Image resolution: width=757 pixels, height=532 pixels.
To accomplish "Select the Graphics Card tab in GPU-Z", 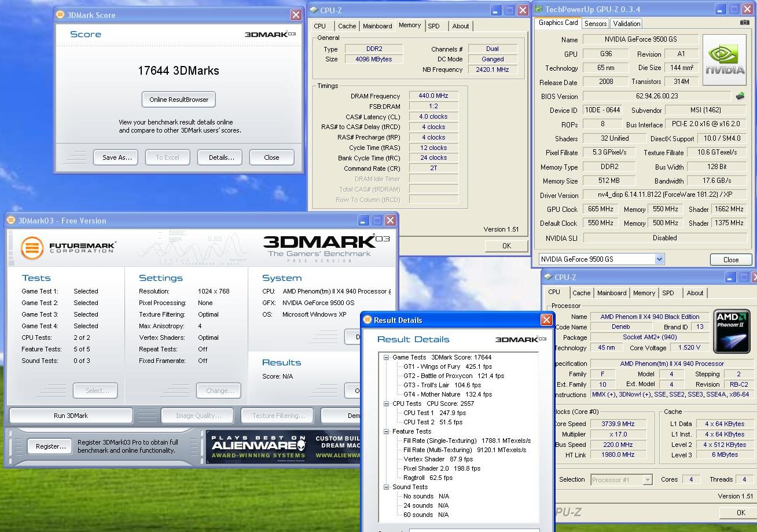I will coord(558,23).
